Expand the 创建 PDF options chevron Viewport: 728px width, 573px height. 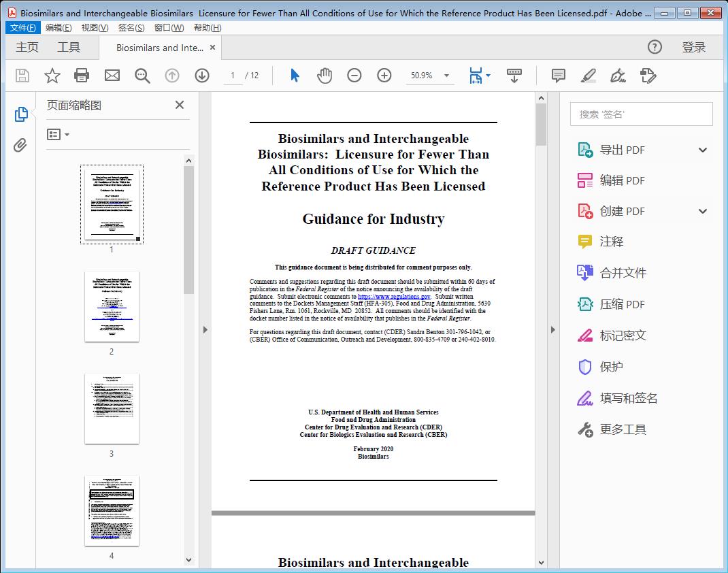coord(702,211)
